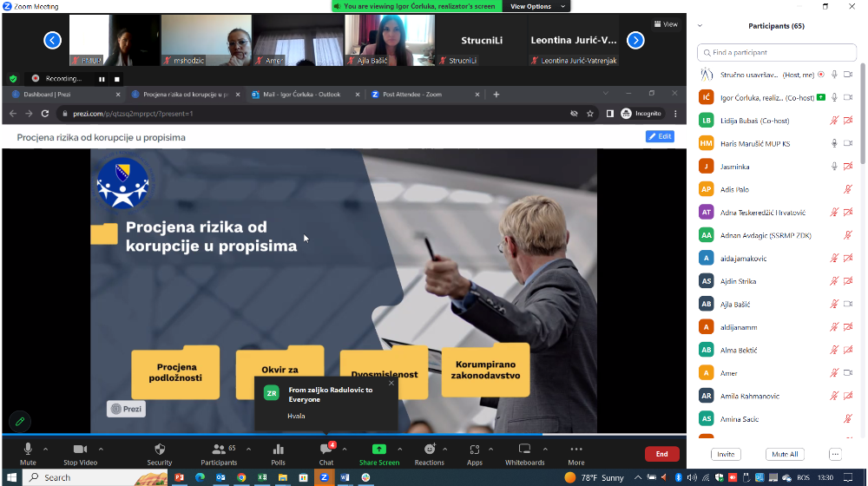Expand arrow next to Whiteboards
The width and height of the screenshot is (868, 486).
click(545, 449)
